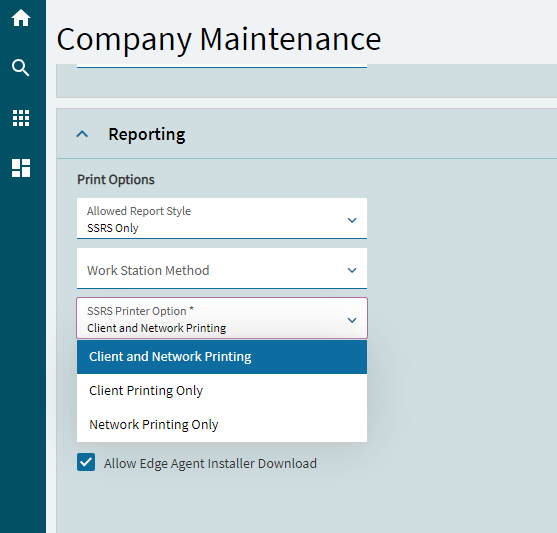Click the Print Options group heading

click(x=116, y=180)
